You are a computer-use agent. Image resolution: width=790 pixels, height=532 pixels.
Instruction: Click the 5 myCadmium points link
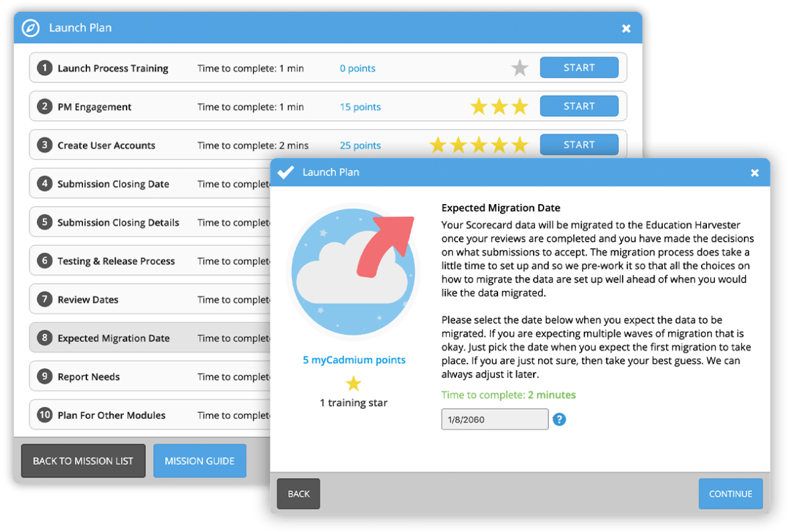(354, 360)
